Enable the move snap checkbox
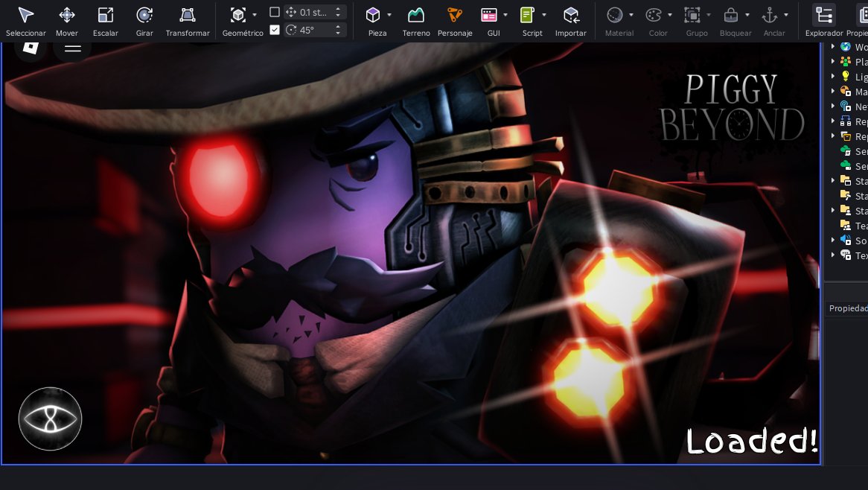Image resolution: width=868 pixels, height=490 pixels. [x=275, y=12]
